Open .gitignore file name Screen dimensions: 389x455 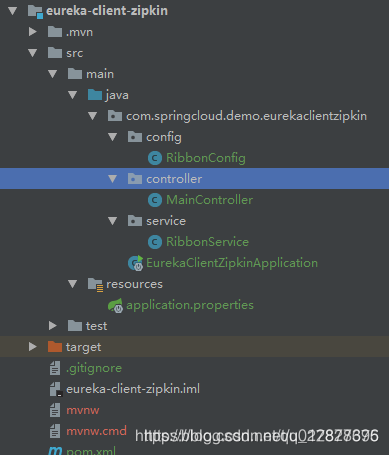(94, 368)
